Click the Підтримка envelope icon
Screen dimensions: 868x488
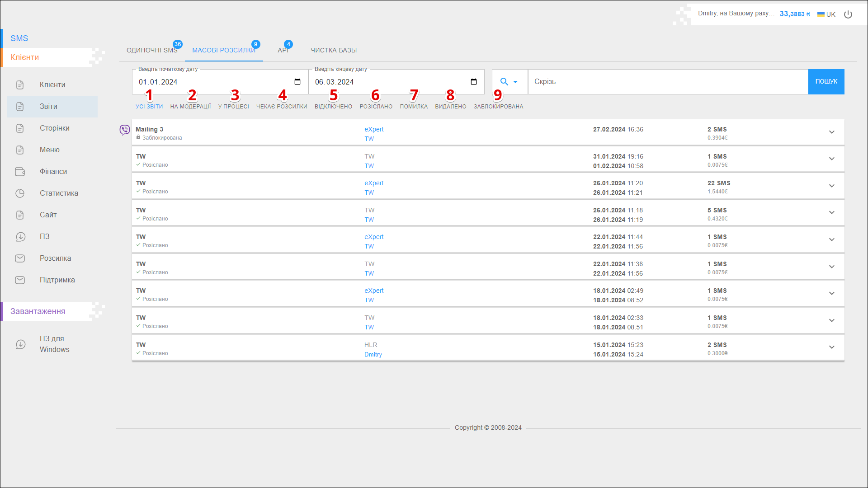click(x=20, y=280)
